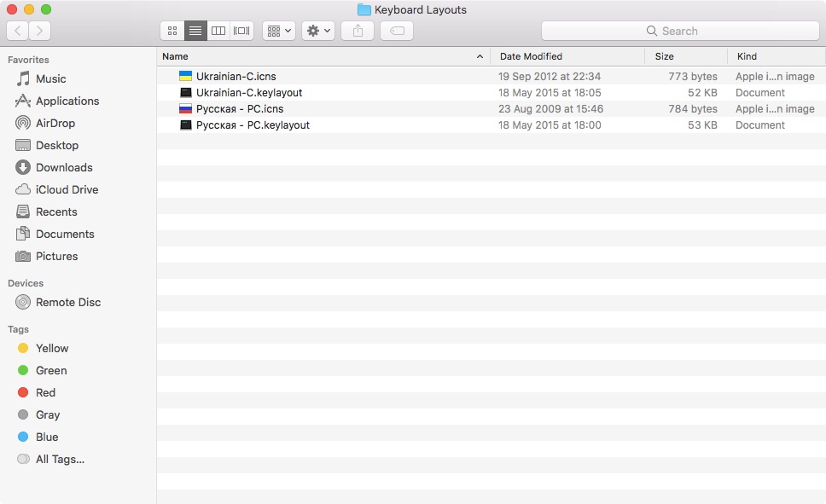
Task: Select Ukrainian-C.keylayout file
Action: pos(249,92)
